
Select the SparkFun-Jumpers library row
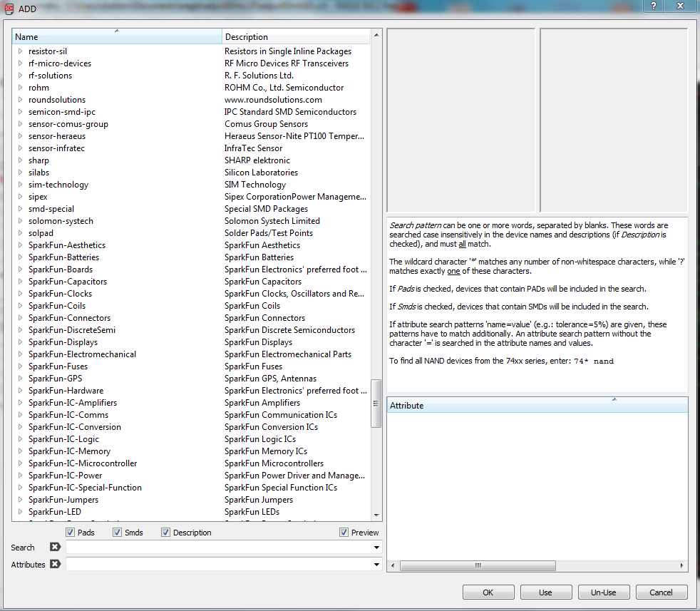tap(191, 499)
